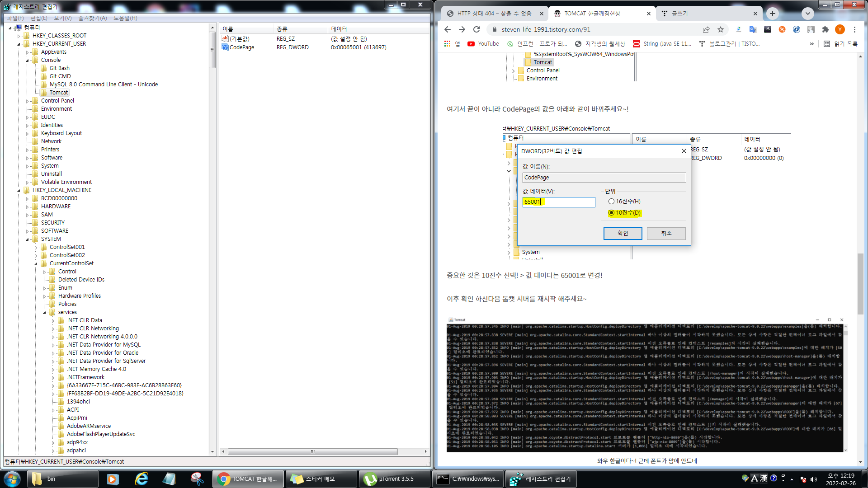Click Chrome back navigation arrow
The image size is (868, 488).
point(448,29)
